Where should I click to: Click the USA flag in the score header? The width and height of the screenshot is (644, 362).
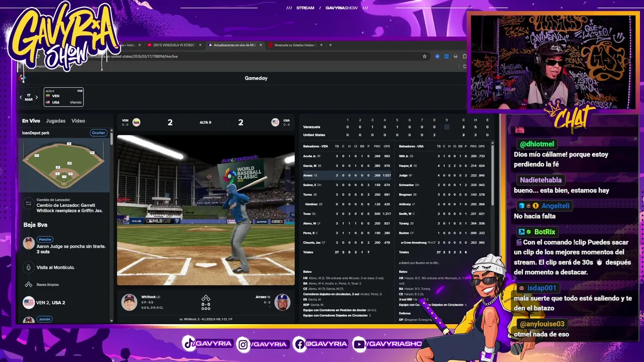(x=275, y=122)
